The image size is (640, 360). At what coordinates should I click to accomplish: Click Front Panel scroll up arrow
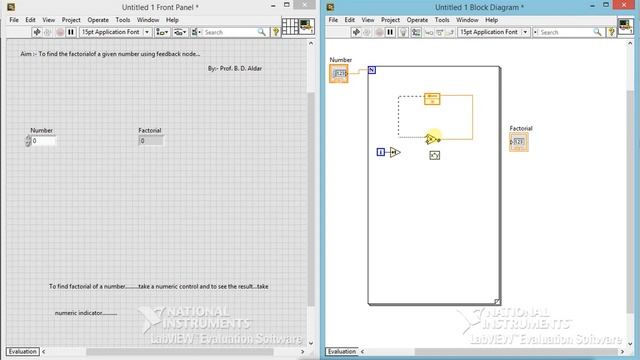coord(311,43)
